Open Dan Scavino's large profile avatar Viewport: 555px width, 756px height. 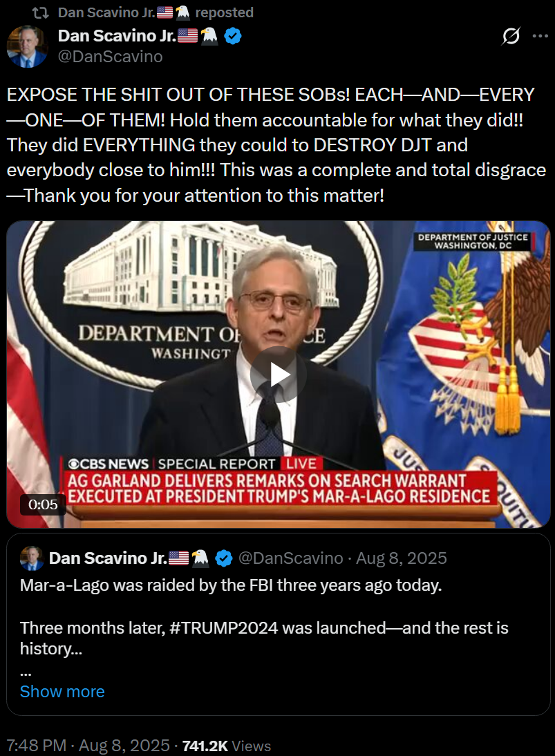(27, 46)
